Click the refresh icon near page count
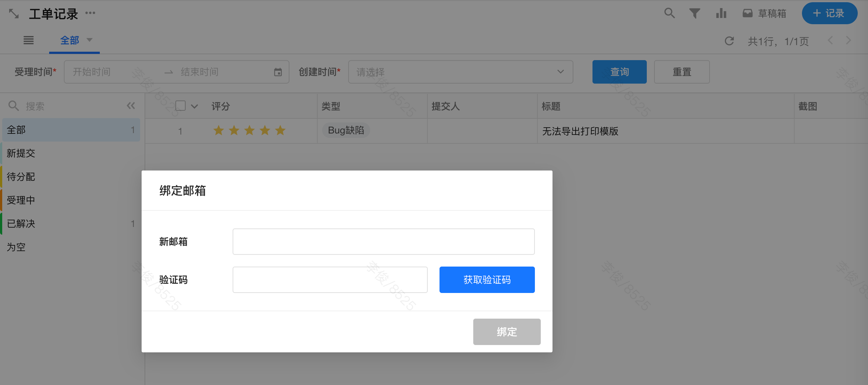The image size is (868, 385). [x=729, y=41]
